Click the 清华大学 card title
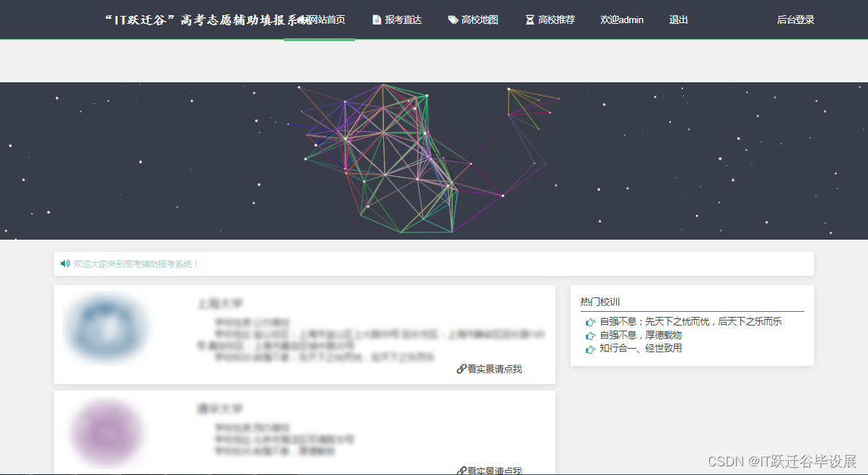868x475 pixels. pyautogui.click(x=220, y=409)
